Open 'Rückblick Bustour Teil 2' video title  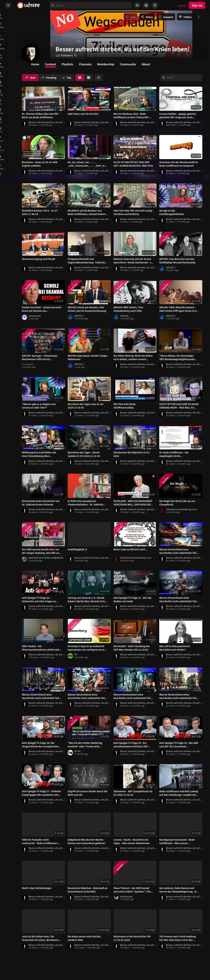tap(40, 212)
